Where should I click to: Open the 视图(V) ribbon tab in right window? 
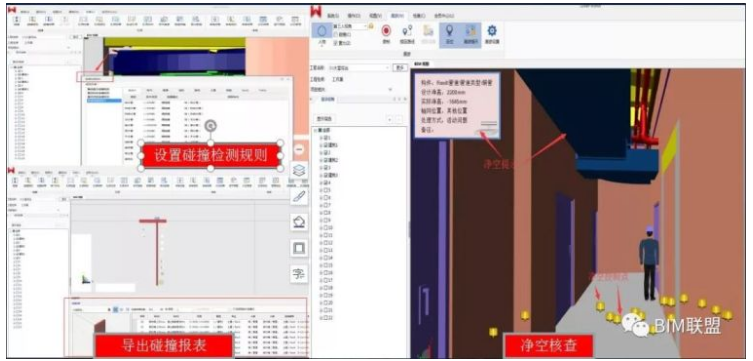(376, 16)
